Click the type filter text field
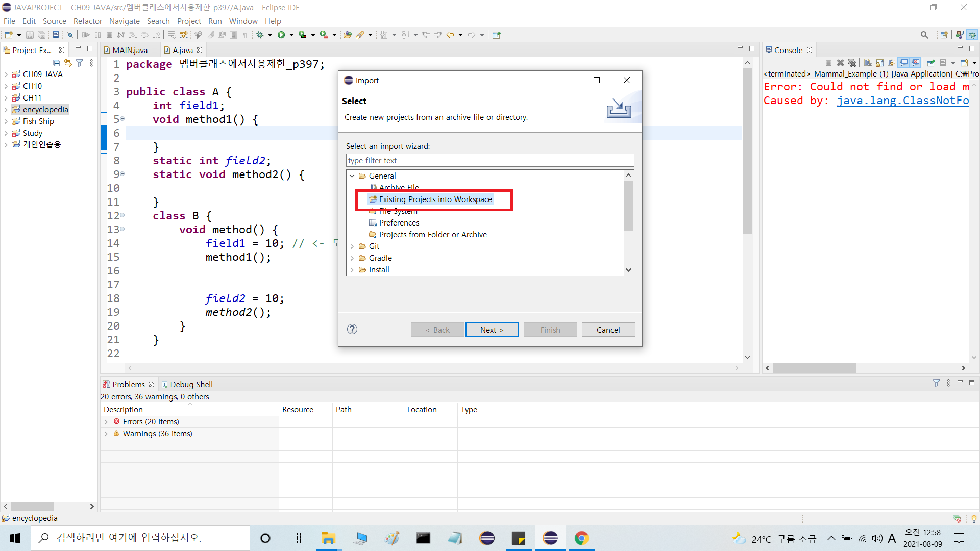The height and width of the screenshot is (551, 980). pyautogui.click(x=489, y=160)
